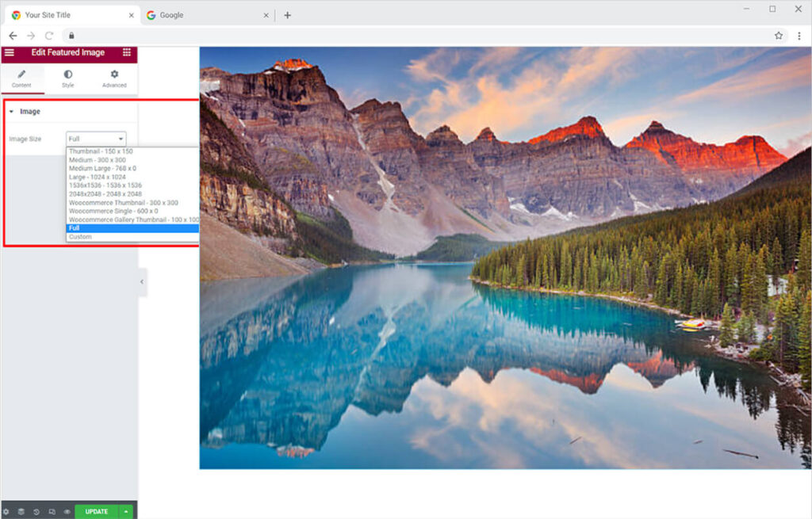Switch to the Style tab
Viewport: 812px width, 519px height.
[68, 78]
